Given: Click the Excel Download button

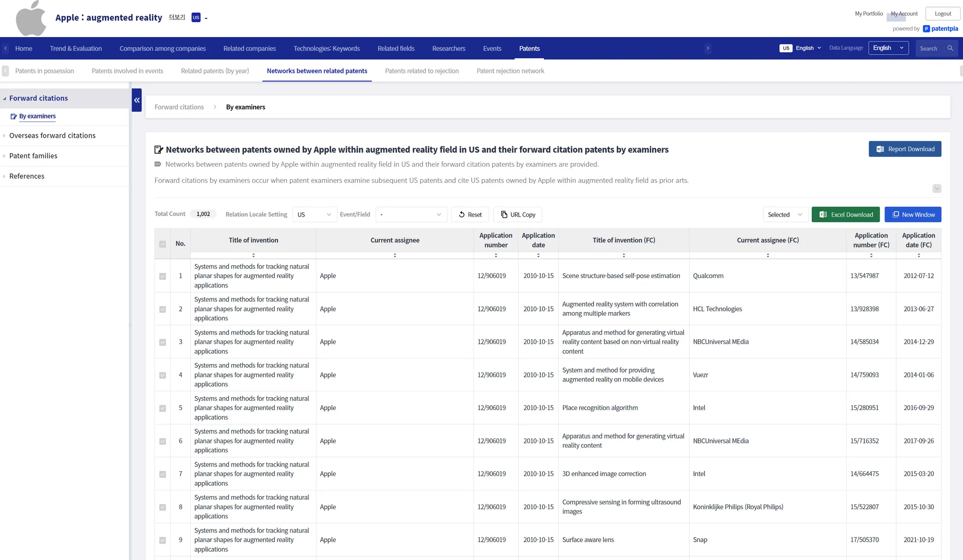Looking at the screenshot, I should click(x=845, y=215).
